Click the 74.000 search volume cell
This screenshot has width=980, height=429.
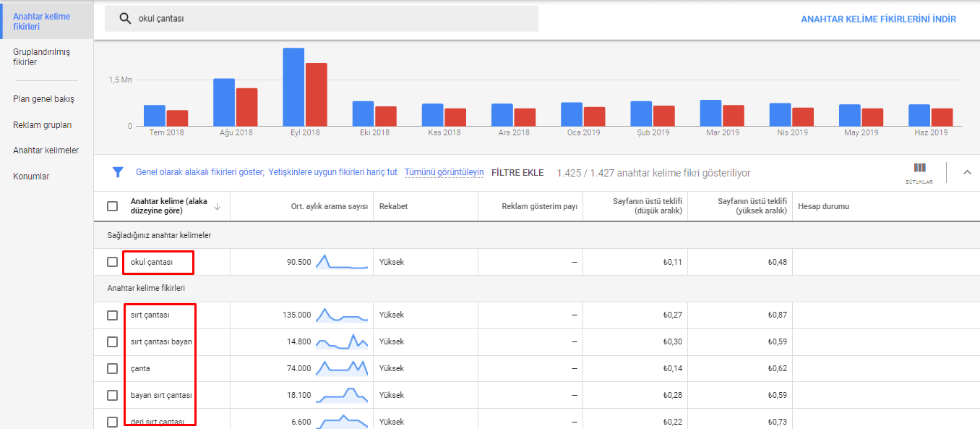click(x=299, y=369)
